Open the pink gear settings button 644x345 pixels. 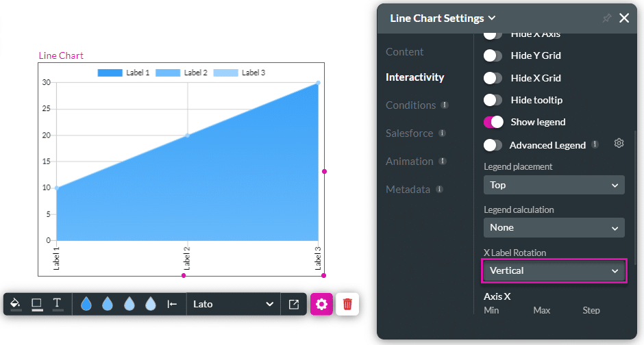[321, 304]
